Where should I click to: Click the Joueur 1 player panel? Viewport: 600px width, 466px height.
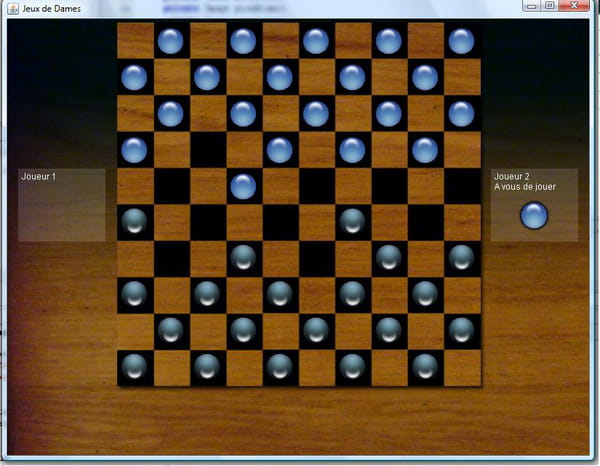click(x=61, y=205)
